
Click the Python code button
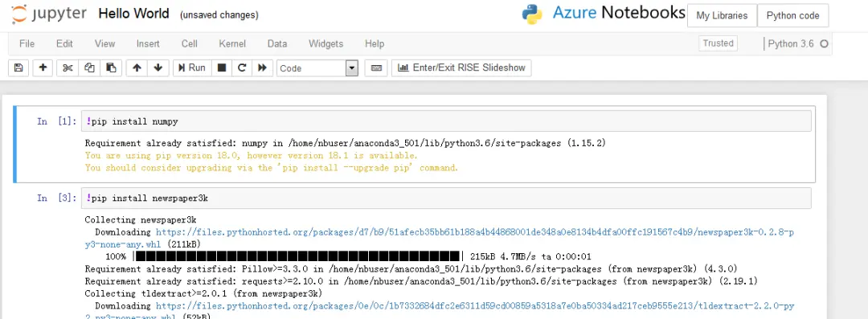pyautogui.click(x=792, y=15)
